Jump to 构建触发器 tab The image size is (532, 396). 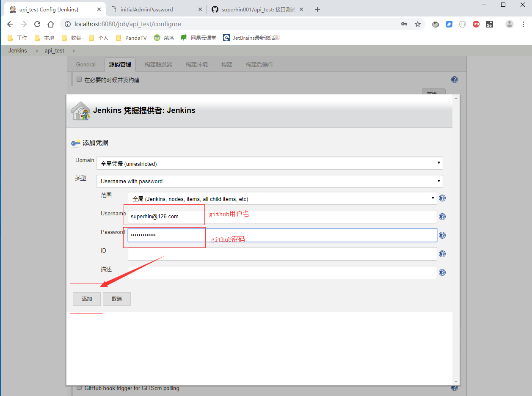pyautogui.click(x=158, y=64)
